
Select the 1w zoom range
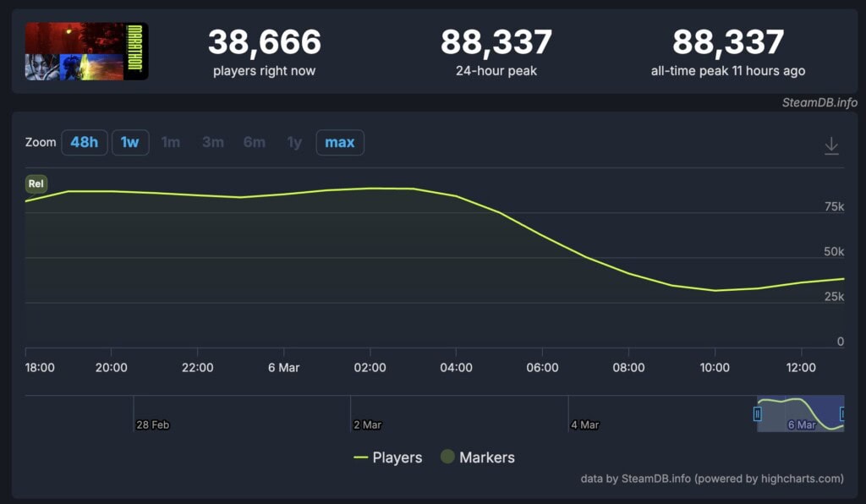[x=129, y=142]
